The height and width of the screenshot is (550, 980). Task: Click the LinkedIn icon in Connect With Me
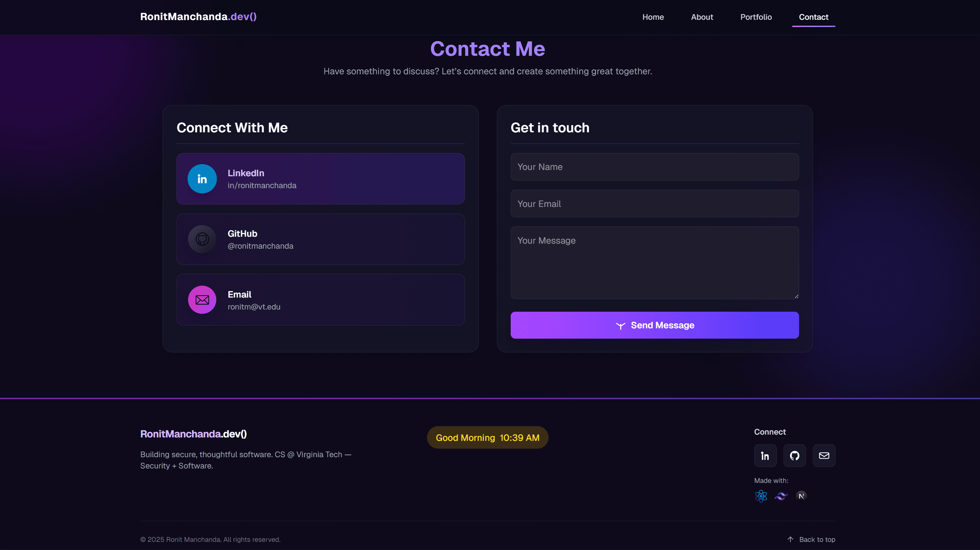tap(202, 178)
